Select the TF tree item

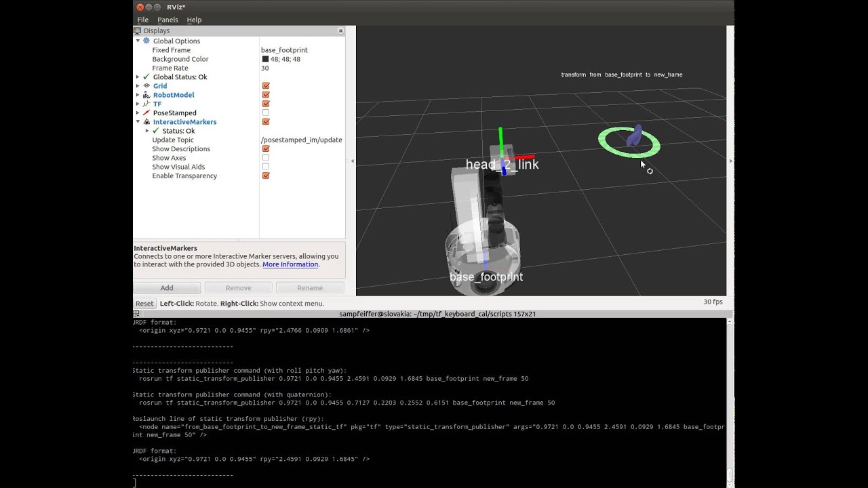pos(157,104)
